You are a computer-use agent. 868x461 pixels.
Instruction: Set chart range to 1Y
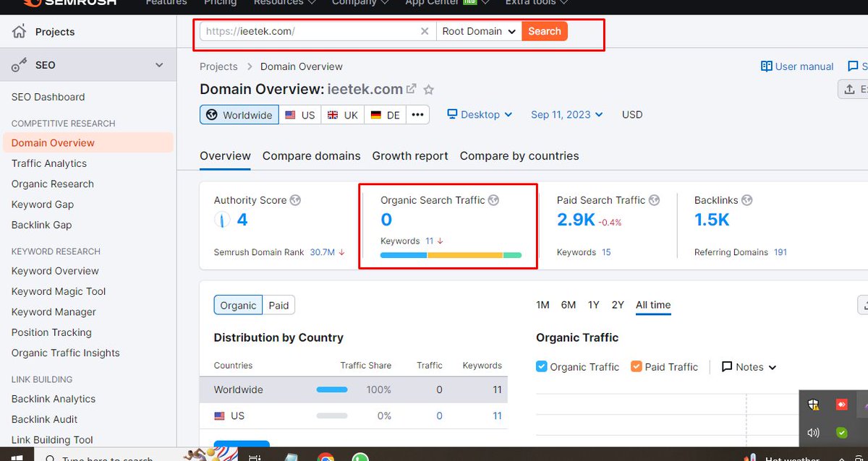coord(594,305)
